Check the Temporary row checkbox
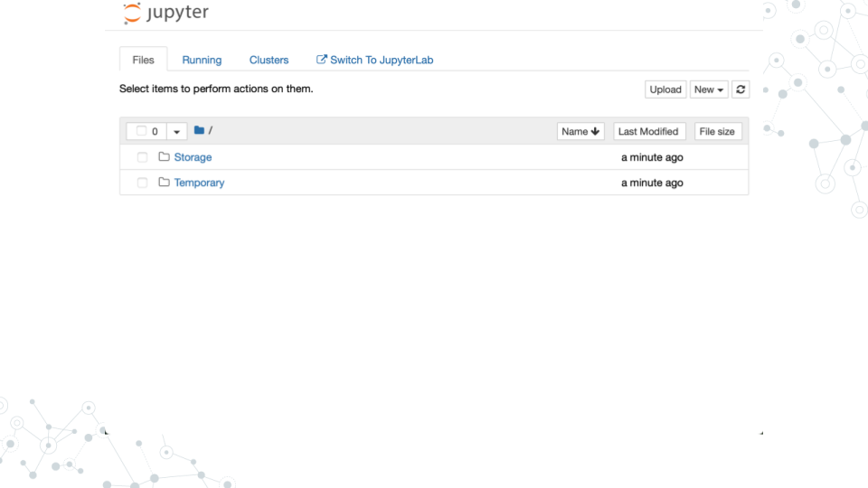This screenshot has height=488, width=868. (142, 183)
